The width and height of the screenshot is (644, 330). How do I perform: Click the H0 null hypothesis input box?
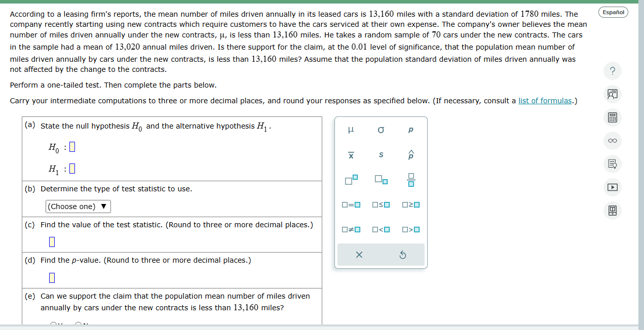72,147
